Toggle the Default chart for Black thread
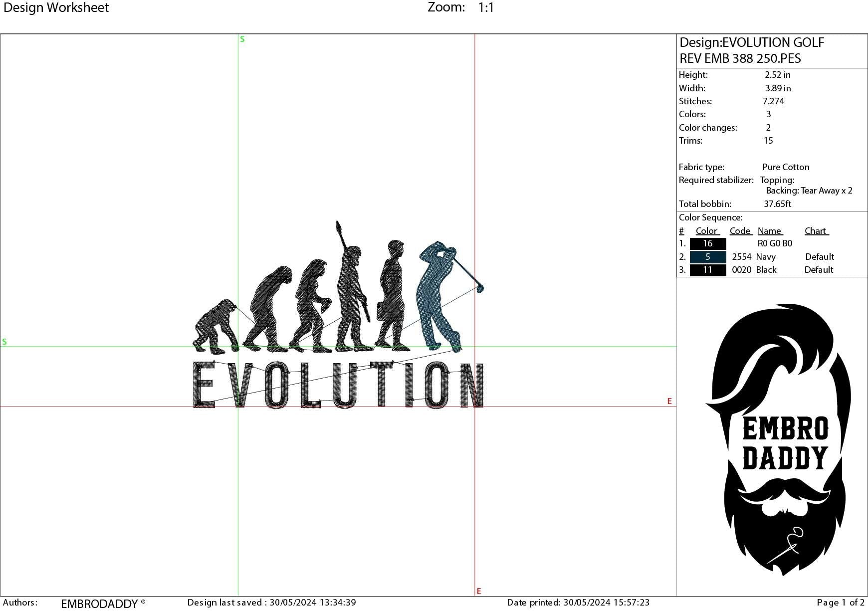The width and height of the screenshot is (868, 611). [819, 270]
